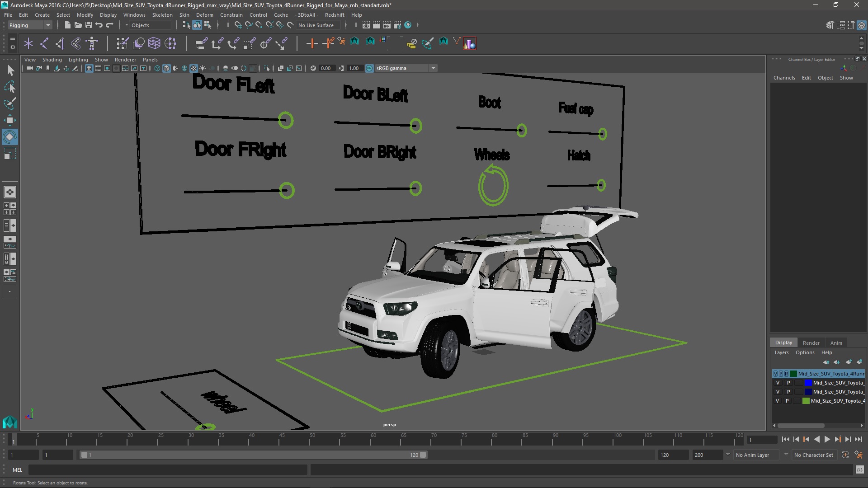Undo the last action with the undo arrow
868x488 pixels.
tap(99, 25)
